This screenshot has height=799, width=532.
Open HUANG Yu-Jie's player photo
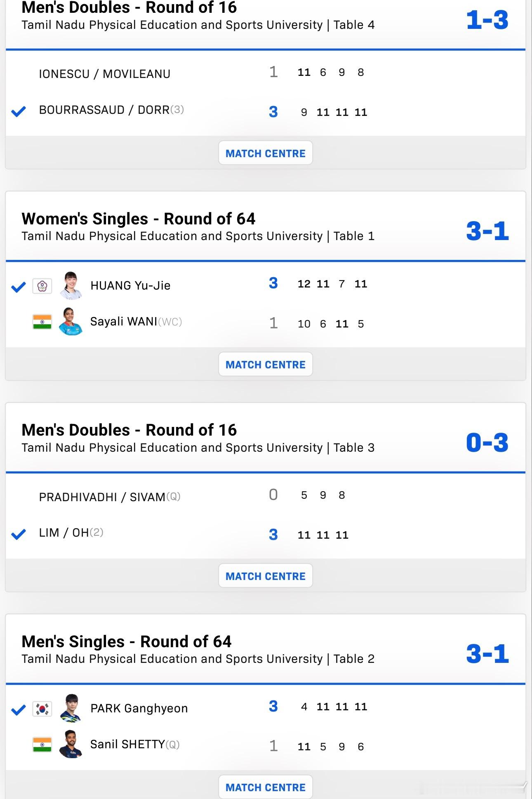[71, 285]
